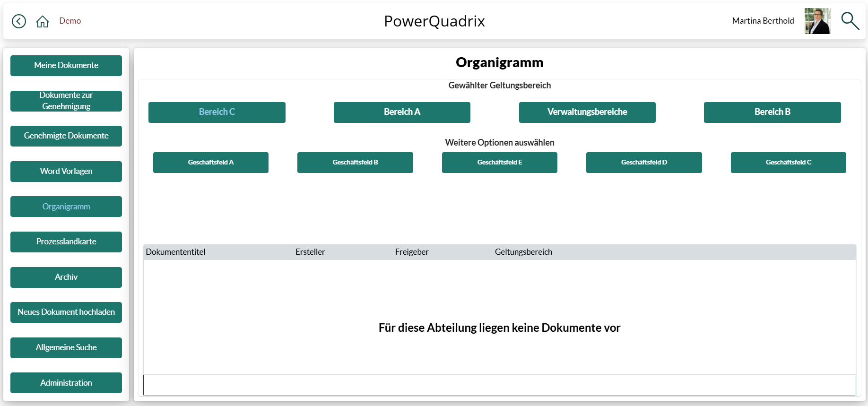Select Bereich B scope
The width and height of the screenshot is (868, 406).
click(x=773, y=112)
